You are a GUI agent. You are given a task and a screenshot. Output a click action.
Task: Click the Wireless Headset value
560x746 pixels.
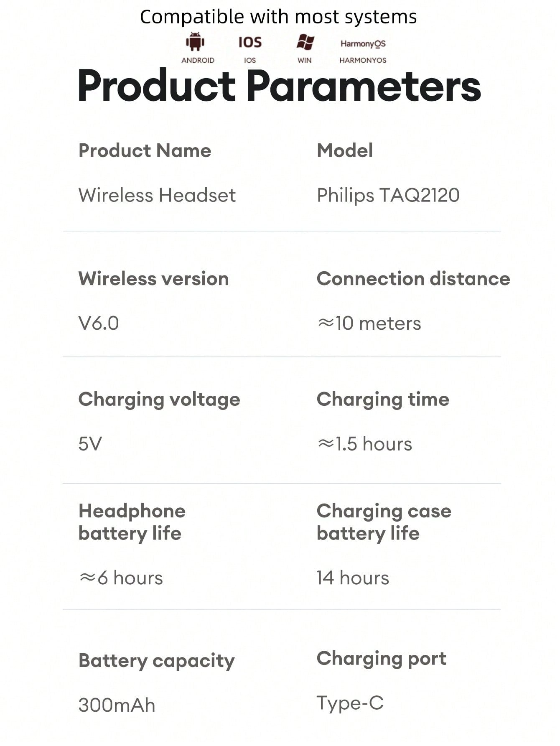157,195
